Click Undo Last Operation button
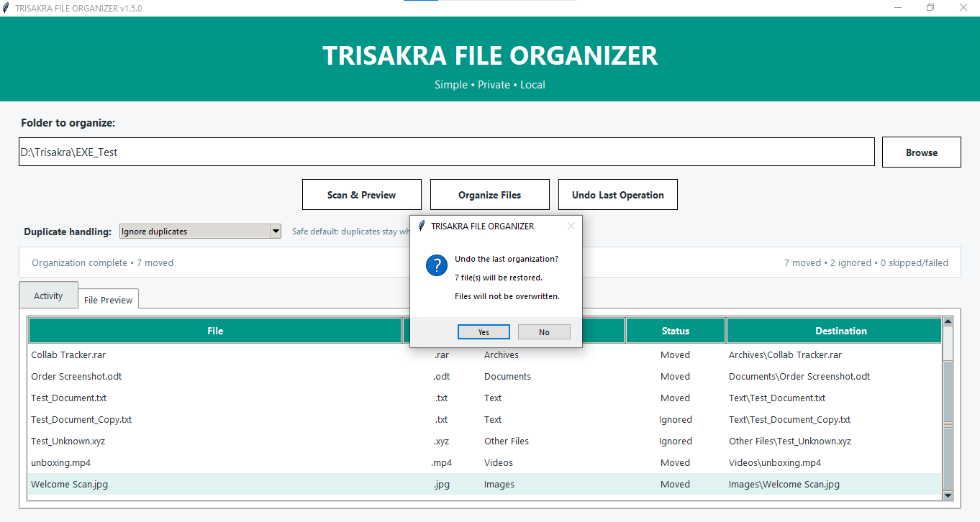This screenshot has height=522, width=980. click(618, 195)
